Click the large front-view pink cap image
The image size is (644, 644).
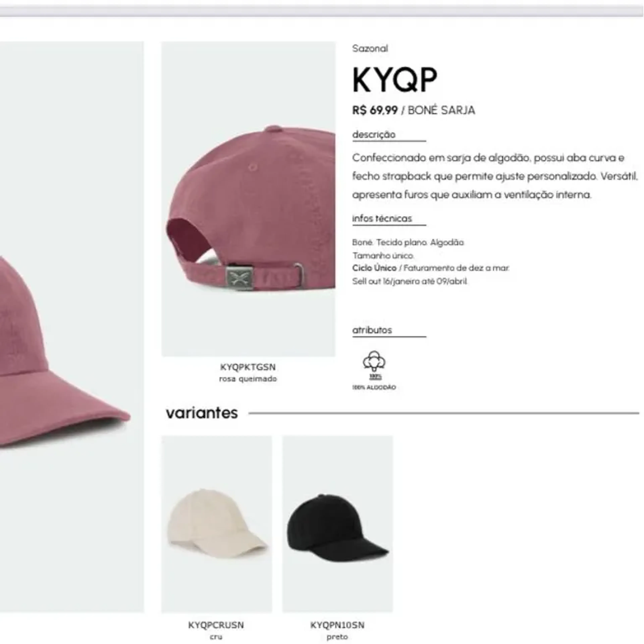click(x=72, y=327)
